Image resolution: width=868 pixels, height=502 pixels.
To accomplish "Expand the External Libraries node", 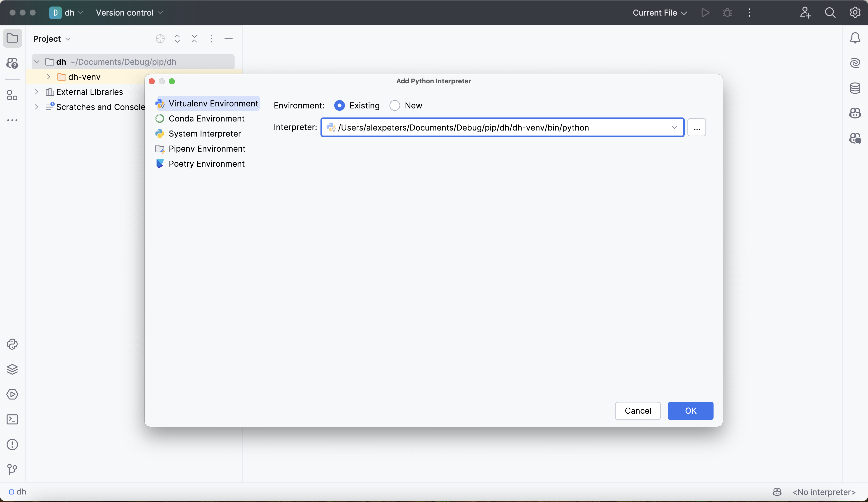I will point(36,92).
